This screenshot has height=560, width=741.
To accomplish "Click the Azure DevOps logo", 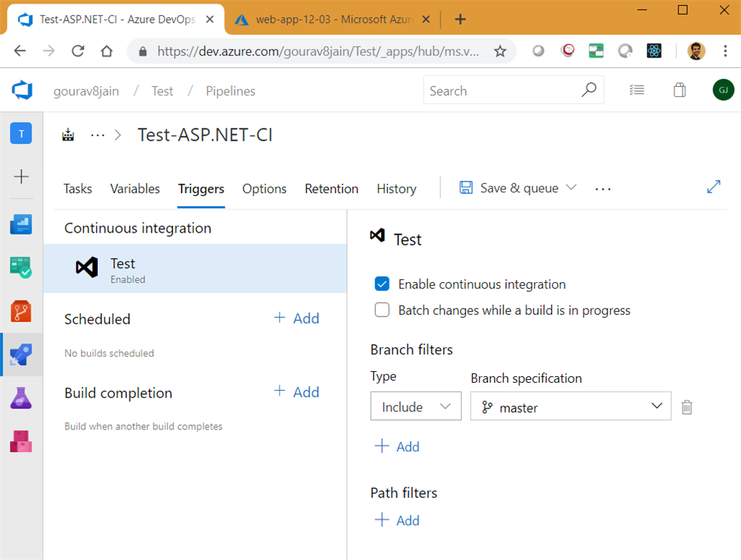I will (22, 91).
